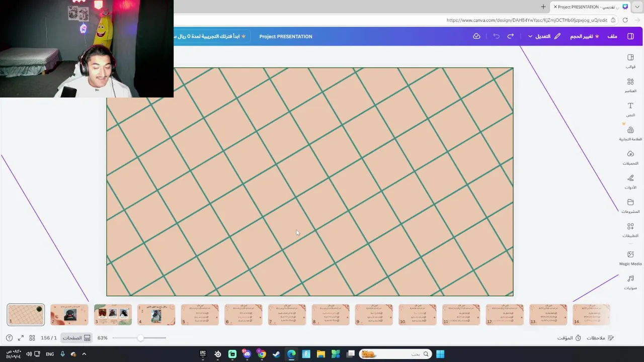This screenshot has width=644, height=362.
Task: Open File Explorer from the taskbar
Action: 320,354
